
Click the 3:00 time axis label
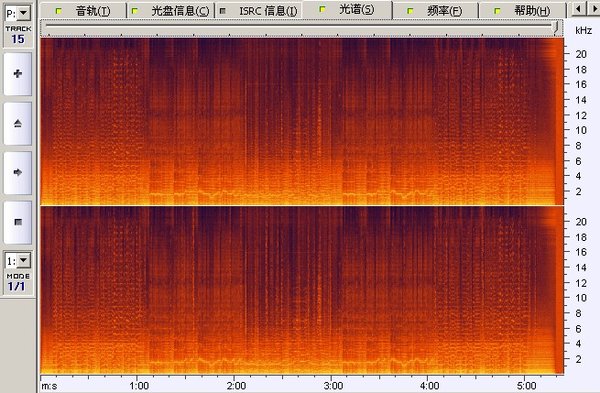point(333,385)
